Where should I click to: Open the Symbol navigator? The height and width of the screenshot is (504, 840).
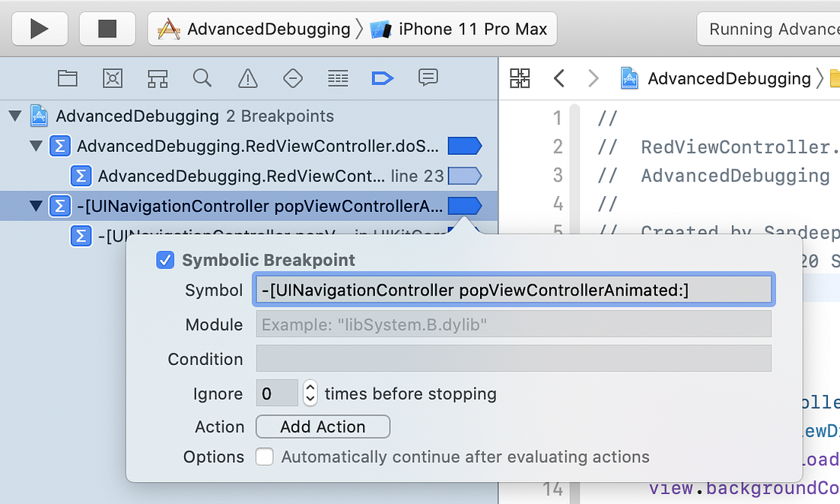tap(157, 78)
